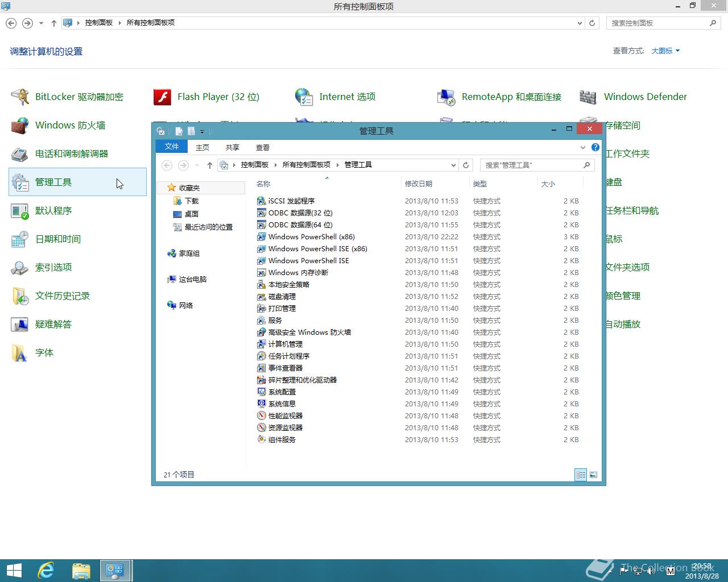Go up one level in 管理工具
This screenshot has width=728, height=582.
point(209,165)
